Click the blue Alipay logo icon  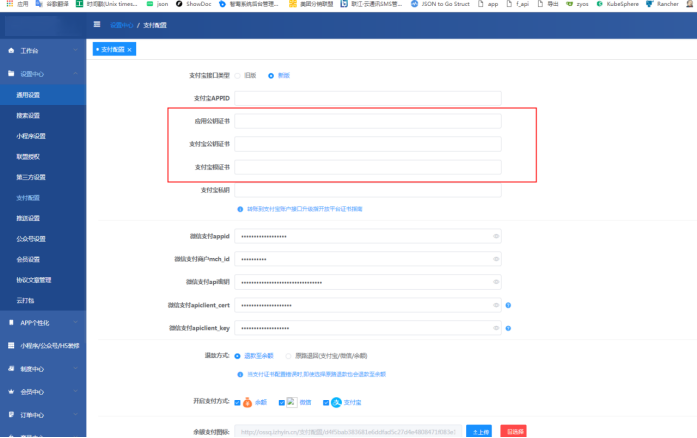pyautogui.click(x=336, y=402)
